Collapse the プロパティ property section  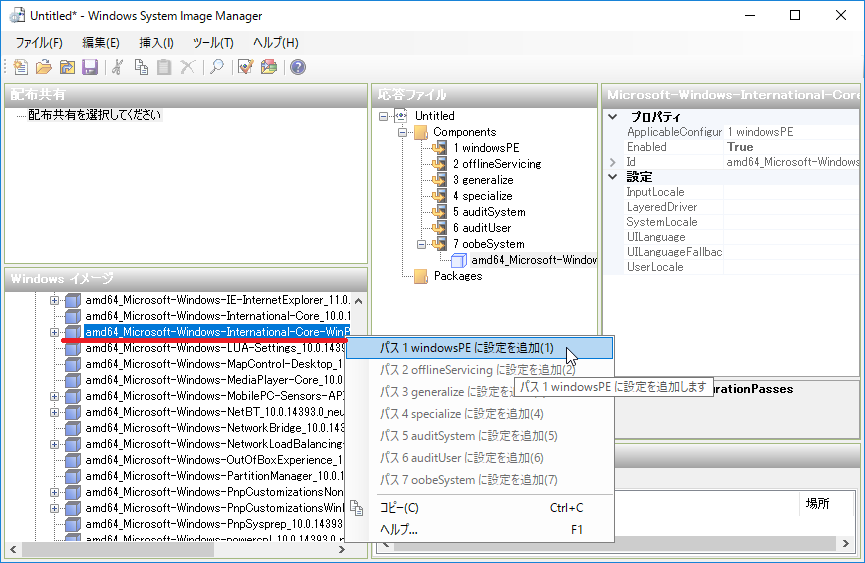[612, 117]
